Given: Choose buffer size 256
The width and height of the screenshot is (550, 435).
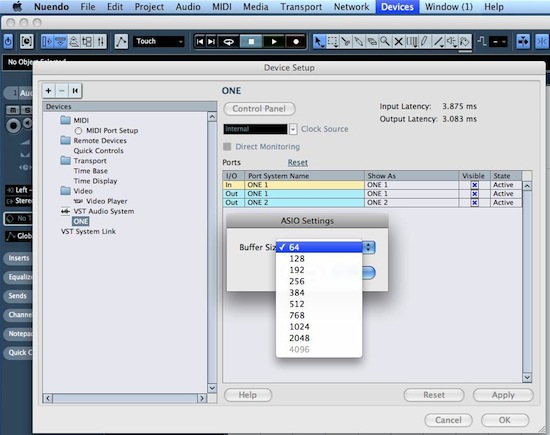Looking at the screenshot, I should click(x=319, y=281).
